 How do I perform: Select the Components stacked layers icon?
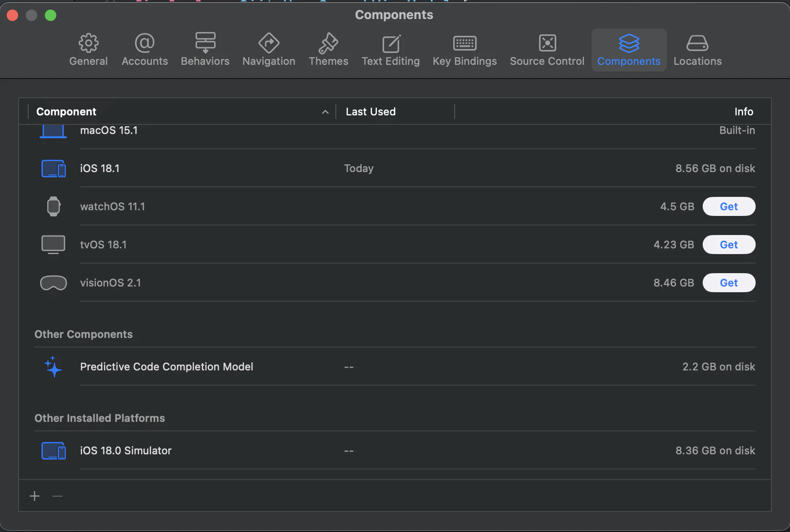(629, 43)
